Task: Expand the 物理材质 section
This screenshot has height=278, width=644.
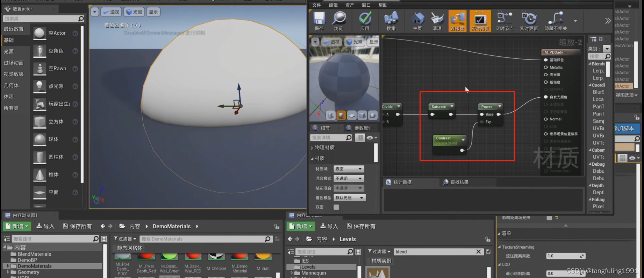Action: [312, 148]
